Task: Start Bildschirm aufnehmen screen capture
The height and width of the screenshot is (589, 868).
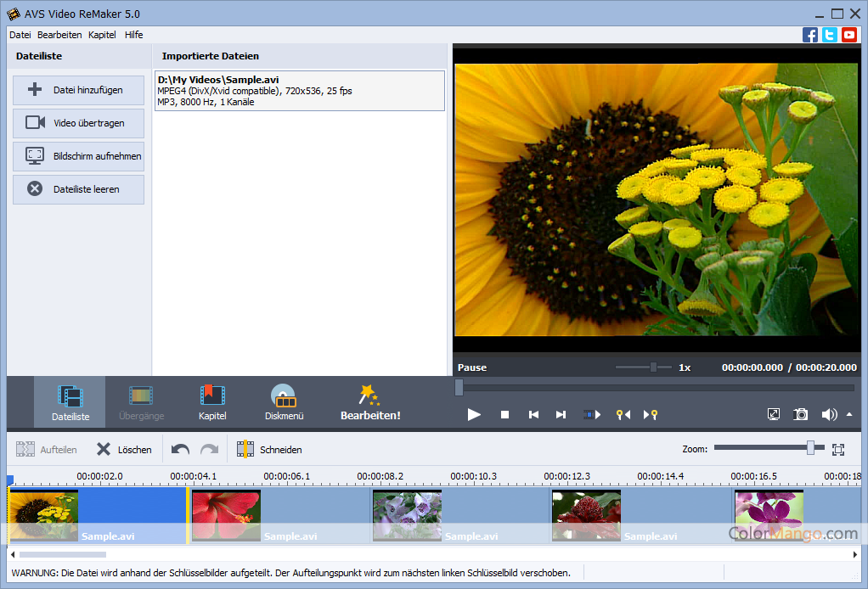Action: click(x=79, y=156)
